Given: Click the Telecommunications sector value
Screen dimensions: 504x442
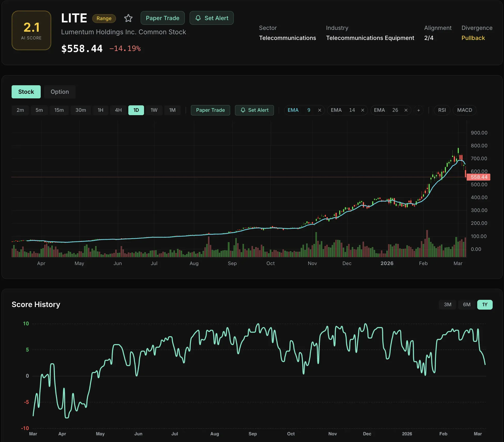Looking at the screenshot, I should 288,38.
